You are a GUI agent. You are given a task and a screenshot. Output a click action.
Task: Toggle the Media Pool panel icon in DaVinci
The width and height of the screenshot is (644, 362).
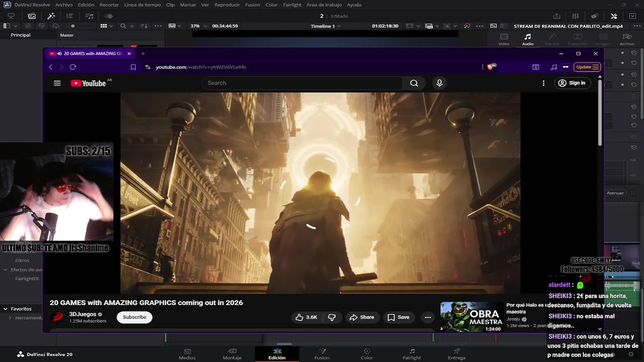32,16
